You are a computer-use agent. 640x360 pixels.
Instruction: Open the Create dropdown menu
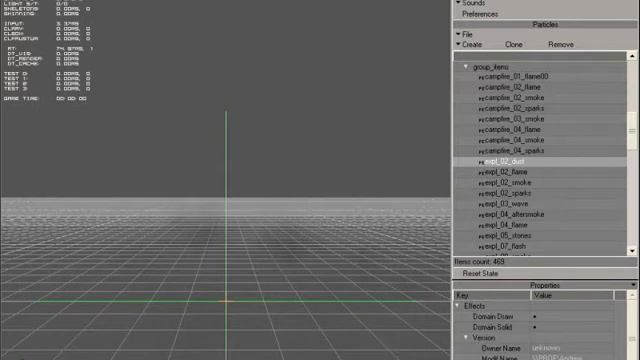[x=469, y=44]
